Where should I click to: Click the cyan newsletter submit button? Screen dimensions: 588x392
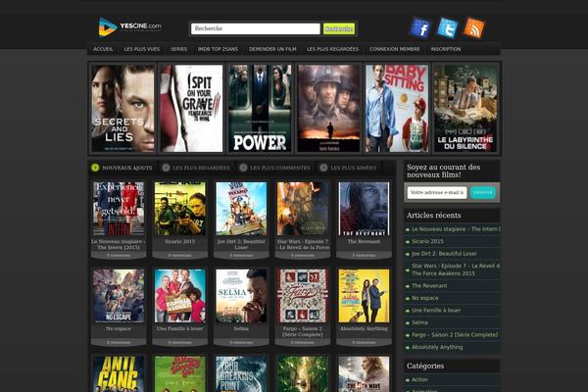483,192
